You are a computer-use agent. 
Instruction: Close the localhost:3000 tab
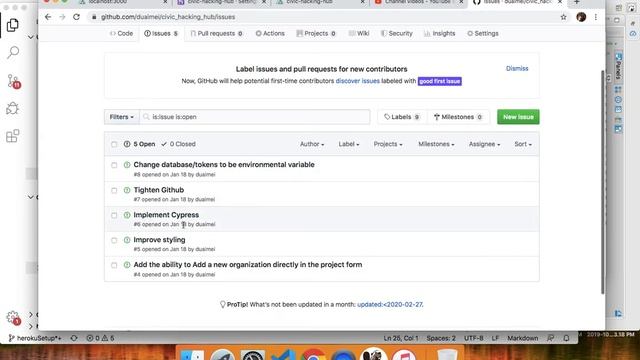coord(165,2)
